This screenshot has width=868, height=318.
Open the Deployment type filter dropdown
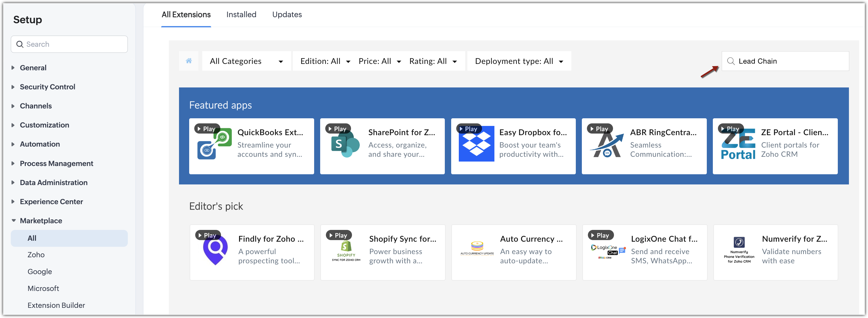click(x=519, y=61)
